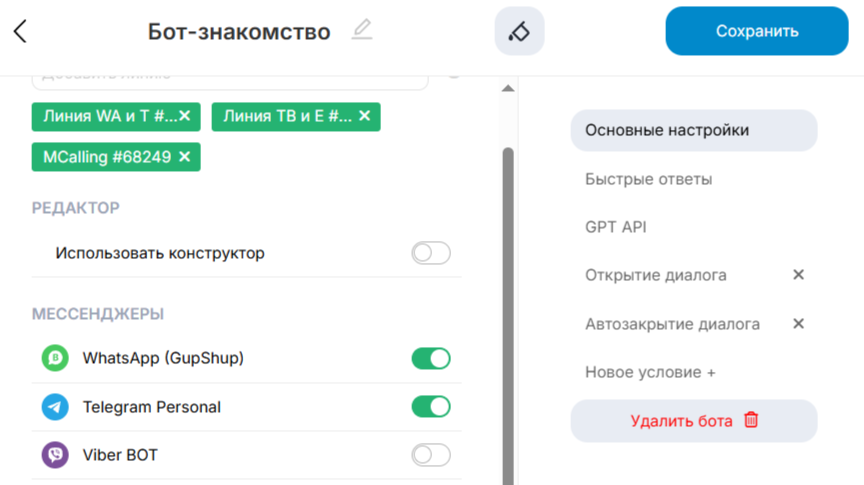The image size is (864, 485).
Task: Delete the Автозакрытие диалога condition
Action: point(798,324)
